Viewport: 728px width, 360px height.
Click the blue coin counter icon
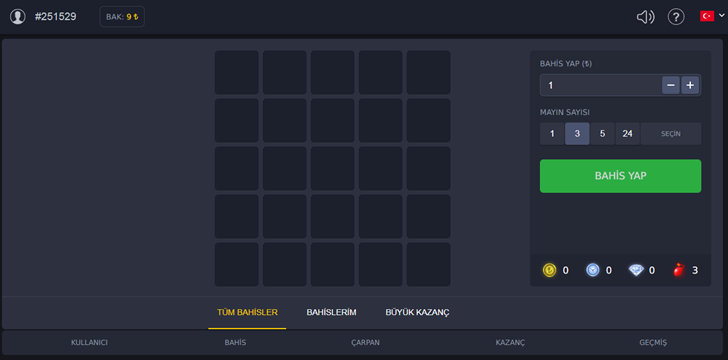click(592, 270)
